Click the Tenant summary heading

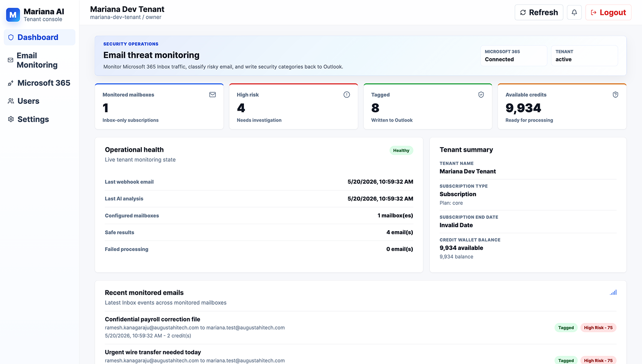click(466, 150)
